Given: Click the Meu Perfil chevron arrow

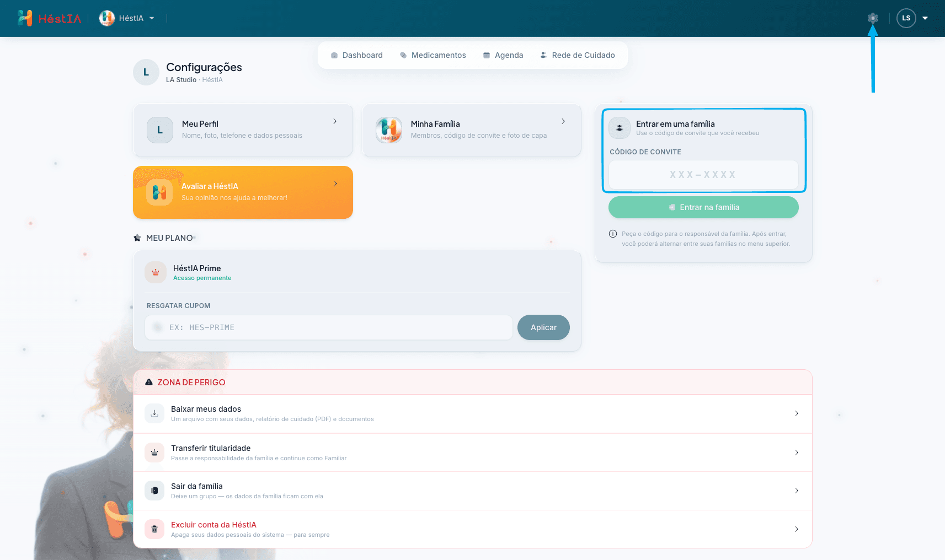Looking at the screenshot, I should 335,121.
